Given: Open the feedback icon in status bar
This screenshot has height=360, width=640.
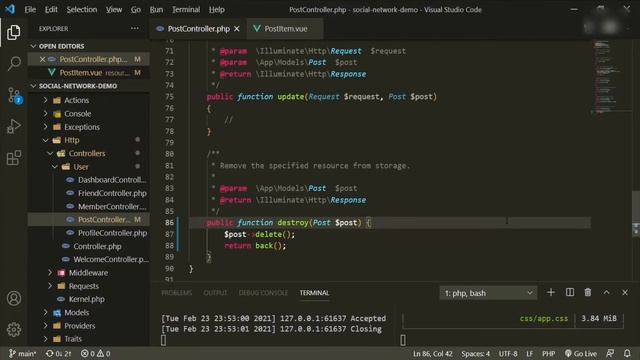Looking at the screenshot, I should tap(610, 353).
